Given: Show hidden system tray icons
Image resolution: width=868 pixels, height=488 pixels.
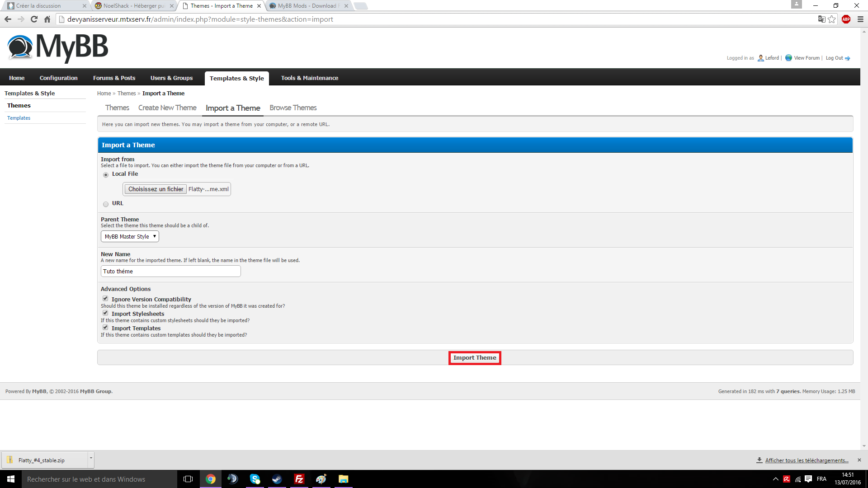Looking at the screenshot, I should tap(776, 479).
